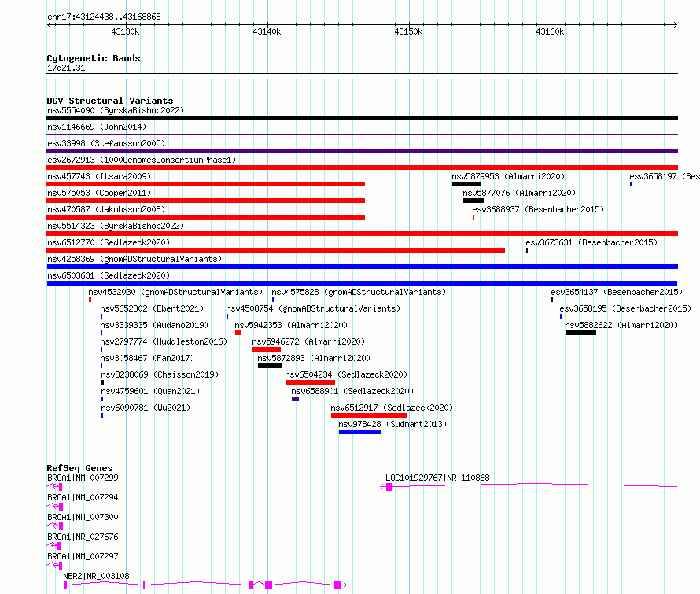Click nsv4532030 (gnomADStructuralVariants) label
The width and height of the screenshot is (700, 594).
(175, 292)
